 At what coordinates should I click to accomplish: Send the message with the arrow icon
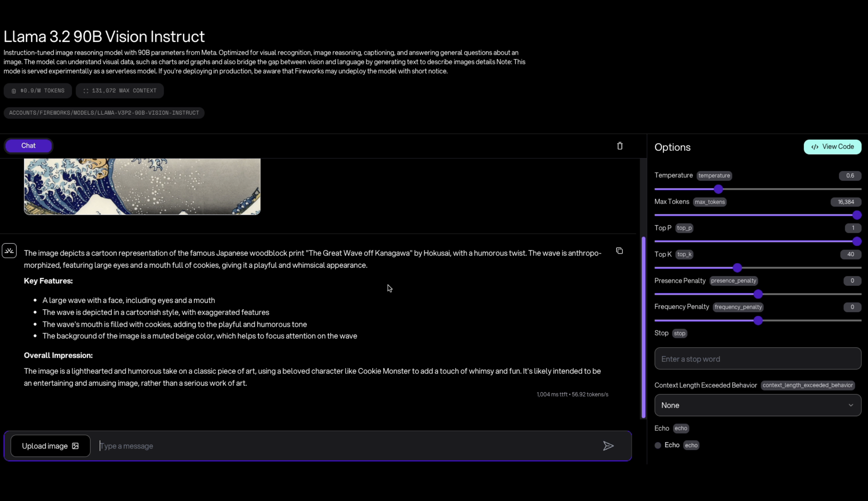pyautogui.click(x=608, y=446)
